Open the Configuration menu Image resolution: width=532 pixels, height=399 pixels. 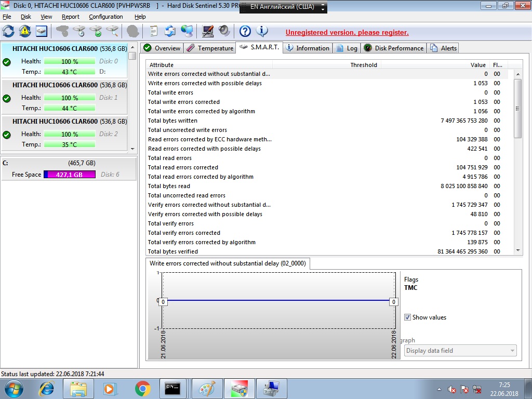pyautogui.click(x=106, y=17)
